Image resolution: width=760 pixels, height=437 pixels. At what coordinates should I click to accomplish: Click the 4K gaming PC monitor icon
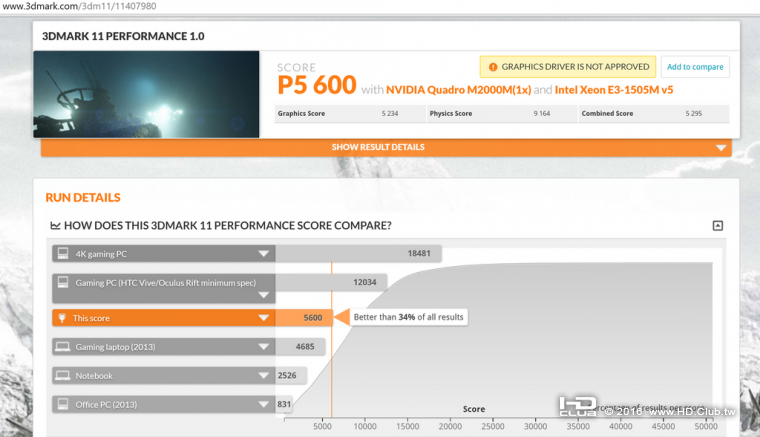[63, 254]
